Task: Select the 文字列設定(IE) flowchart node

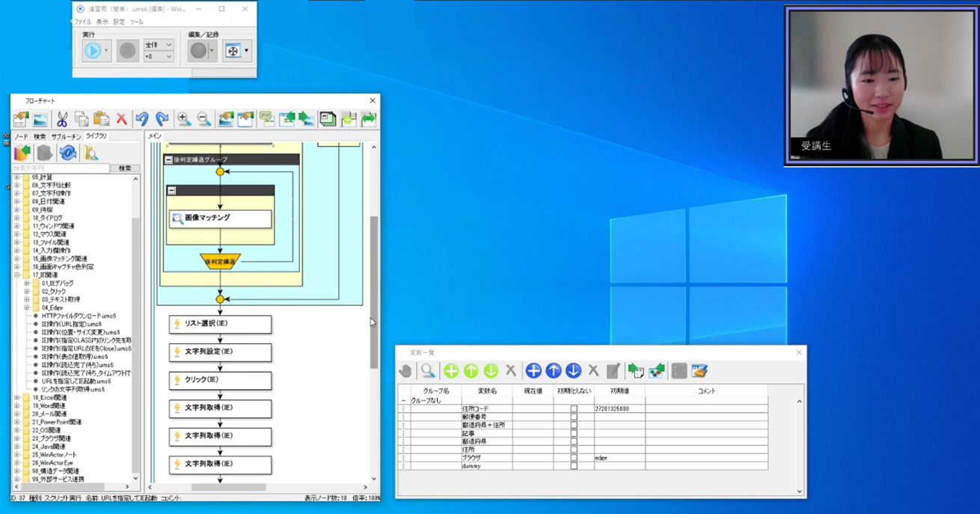Action: (220, 352)
